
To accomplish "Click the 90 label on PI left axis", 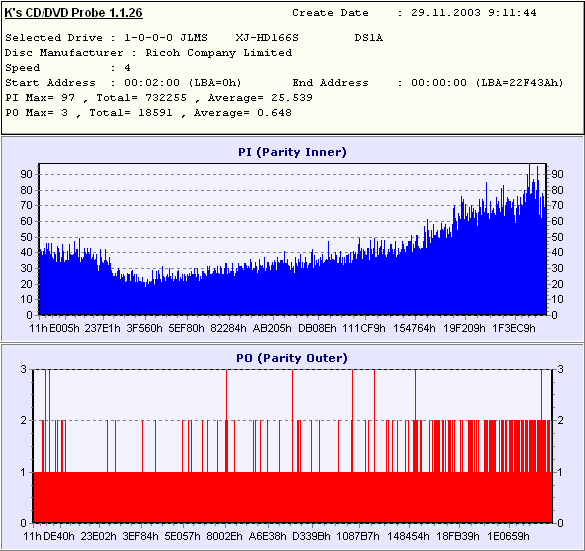I will (26, 174).
